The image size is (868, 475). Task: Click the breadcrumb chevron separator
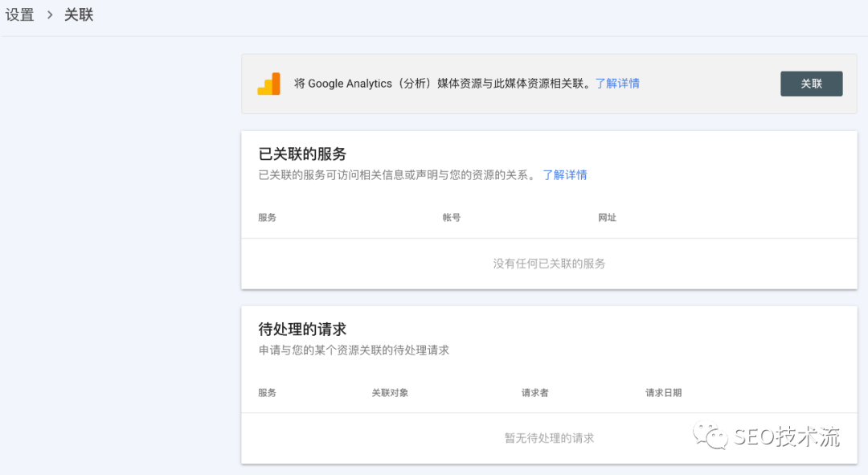(49, 14)
